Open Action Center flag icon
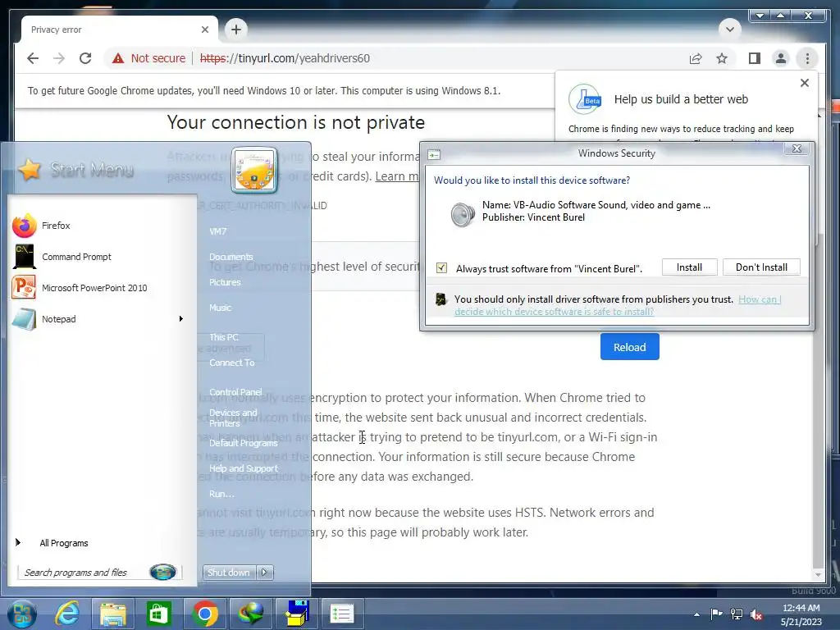This screenshot has width=840, height=630. [x=716, y=614]
